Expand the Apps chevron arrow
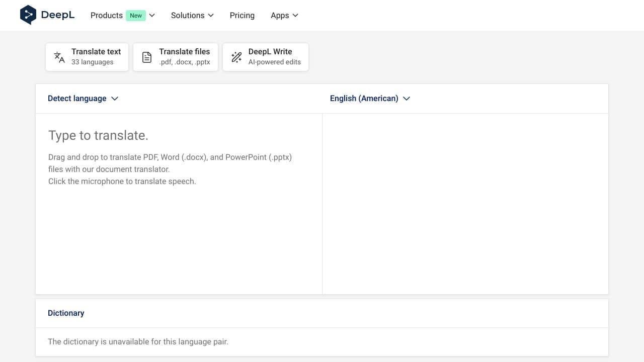 295,16
